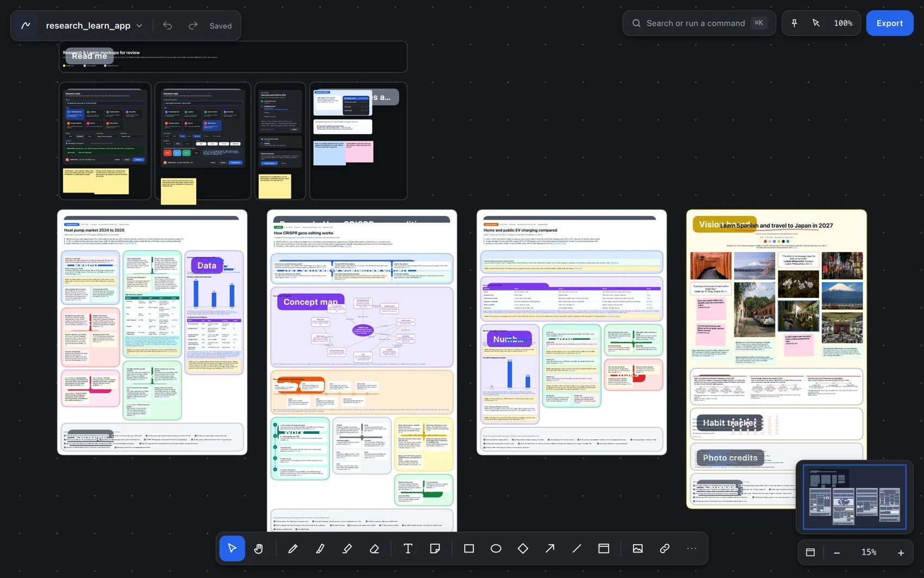Add a link with the link tool

point(665,548)
